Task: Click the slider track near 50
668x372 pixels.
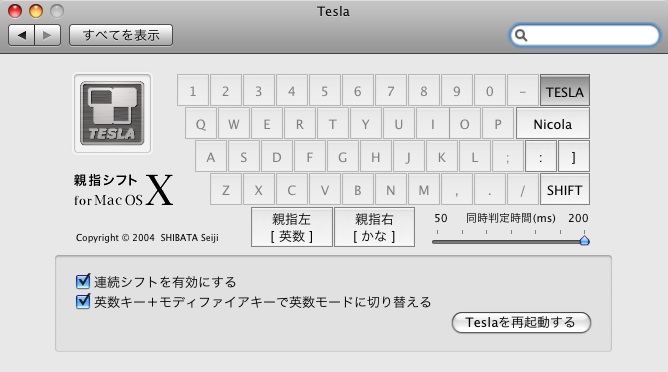Action: (438, 242)
